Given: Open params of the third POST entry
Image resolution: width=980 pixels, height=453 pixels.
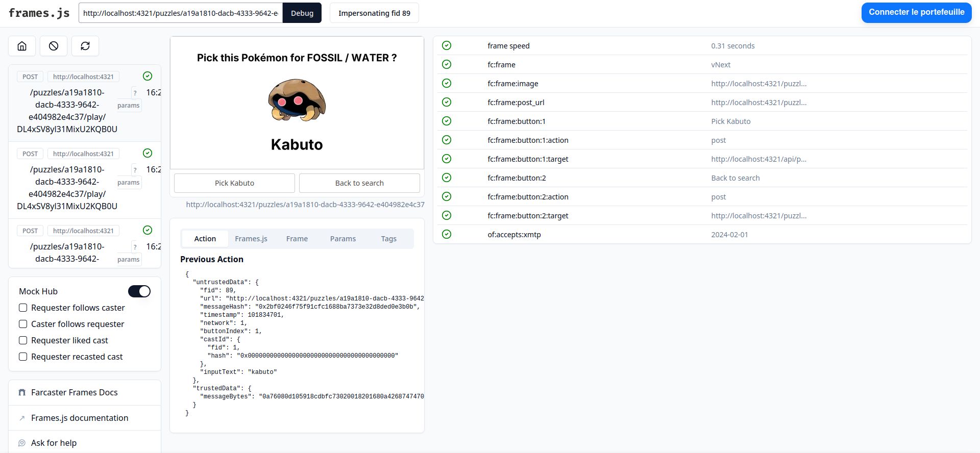Looking at the screenshot, I should (x=129, y=260).
